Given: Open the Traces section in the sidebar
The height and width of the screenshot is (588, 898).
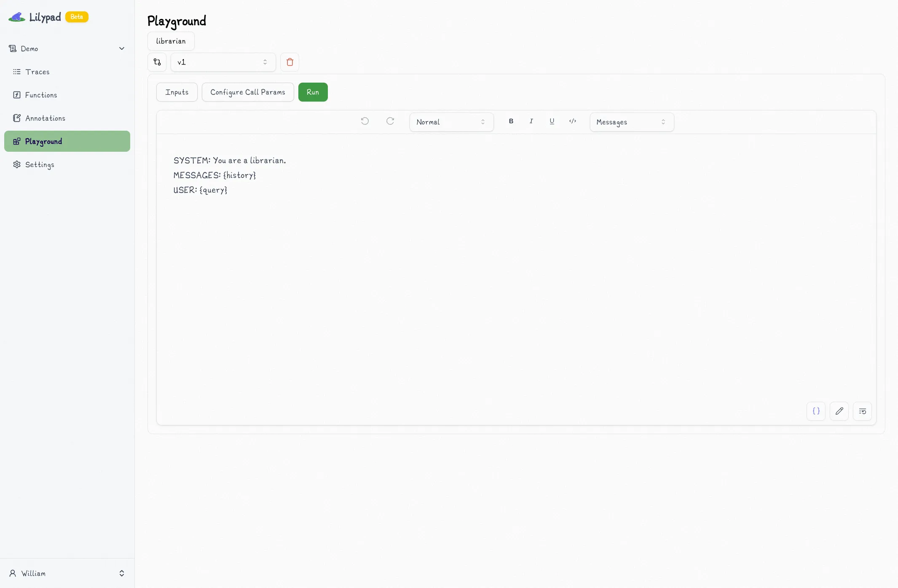Looking at the screenshot, I should 38,72.
